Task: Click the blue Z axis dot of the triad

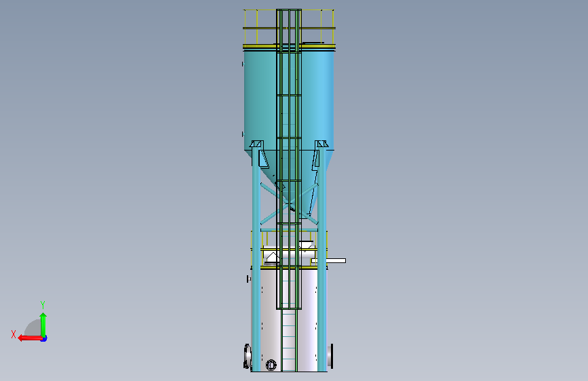Action: coord(44,338)
